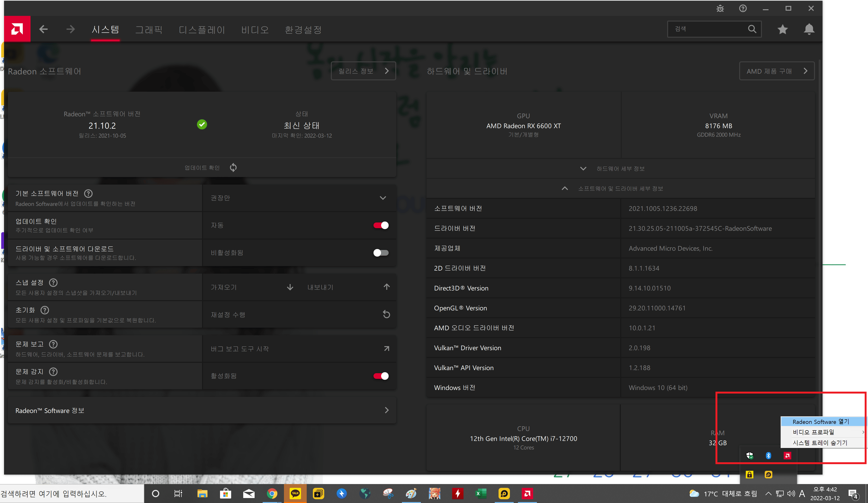This screenshot has width=868, height=503.
Task: Toggle 업데이트 확인 automatic switch
Action: pyautogui.click(x=381, y=225)
